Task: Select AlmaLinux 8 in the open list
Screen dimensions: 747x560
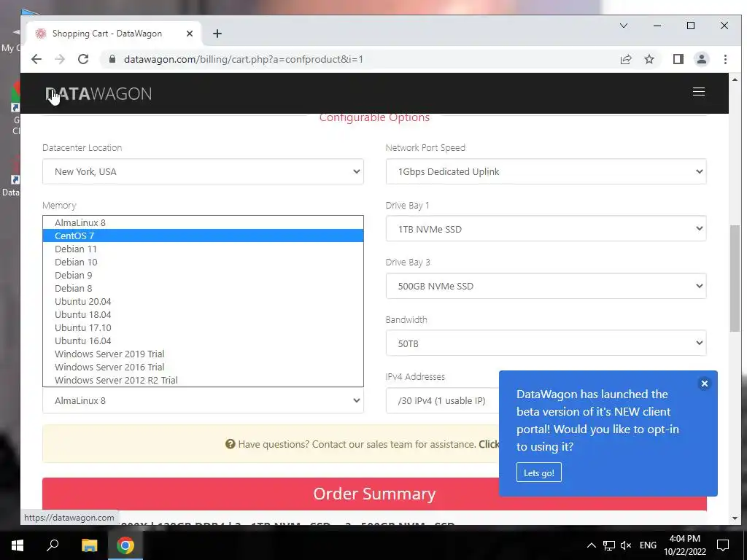Action: pos(203,222)
